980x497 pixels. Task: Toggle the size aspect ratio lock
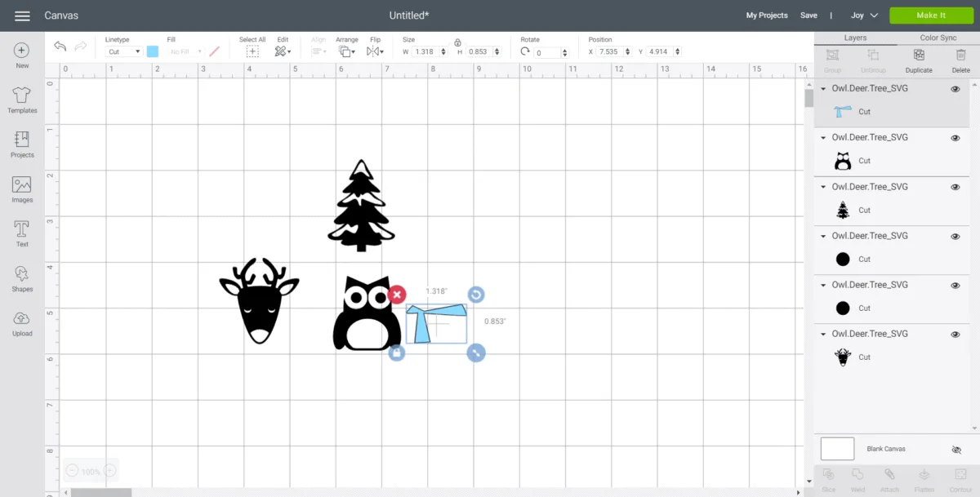tap(457, 42)
